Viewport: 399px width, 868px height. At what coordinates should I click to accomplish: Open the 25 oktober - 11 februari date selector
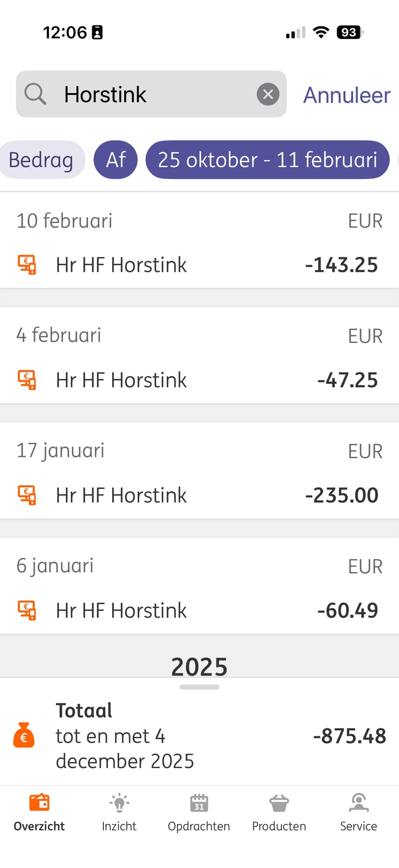tap(267, 160)
